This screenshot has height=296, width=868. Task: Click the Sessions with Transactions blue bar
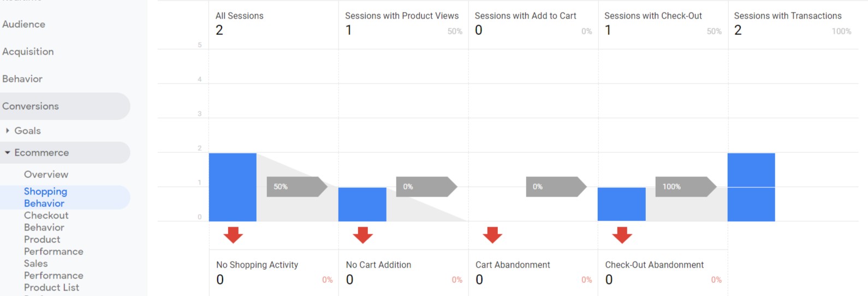pyautogui.click(x=751, y=187)
